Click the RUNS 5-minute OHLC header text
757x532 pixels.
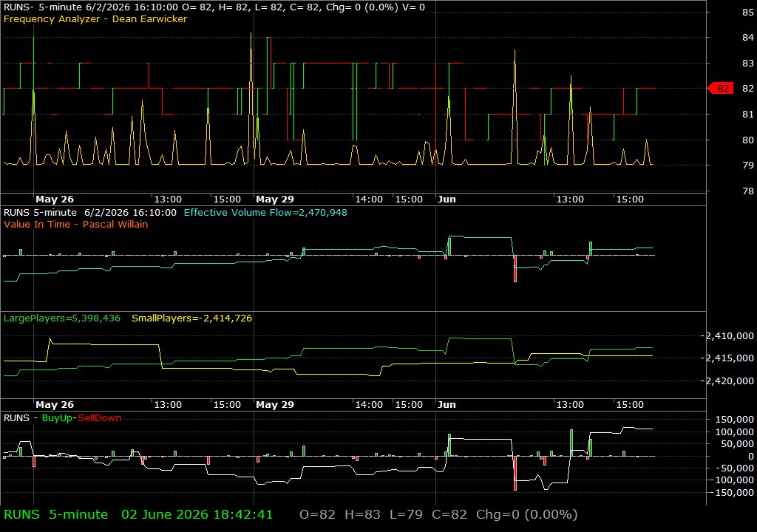(214, 7)
